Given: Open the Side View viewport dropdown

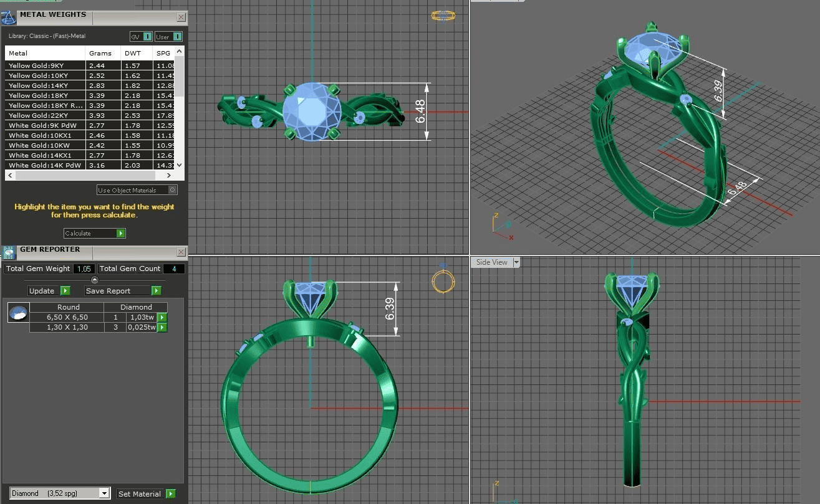Looking at the screenshot, I should 516,262.
